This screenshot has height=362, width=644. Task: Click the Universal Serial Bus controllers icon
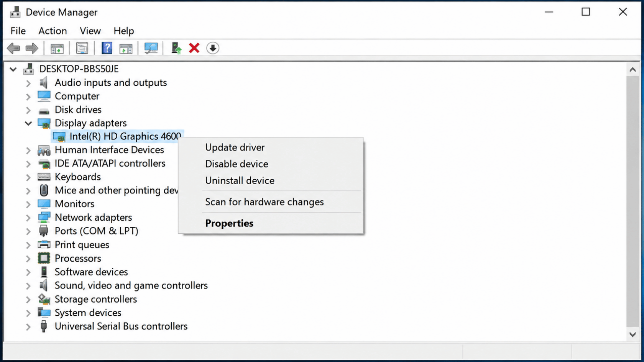pyautogui.click(x=44, y=326)
